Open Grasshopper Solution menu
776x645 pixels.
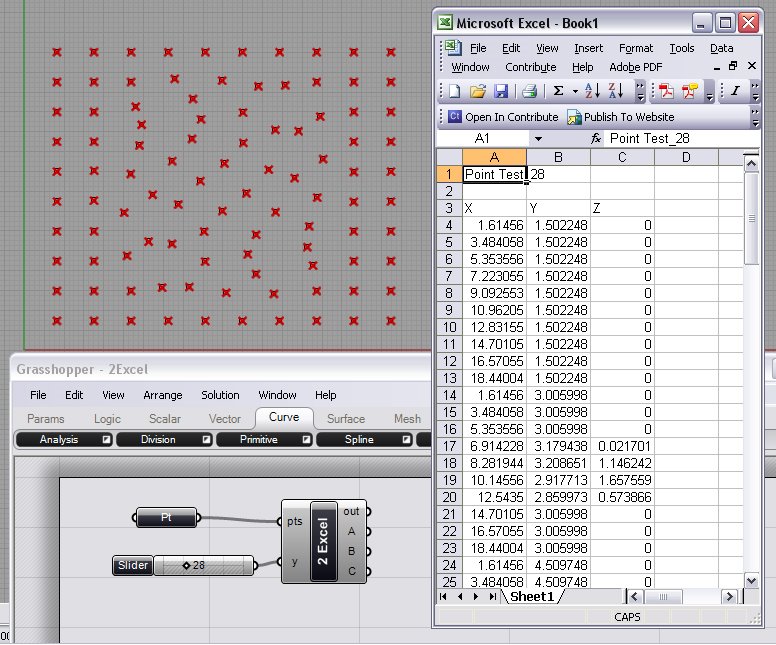coord(220,395)
